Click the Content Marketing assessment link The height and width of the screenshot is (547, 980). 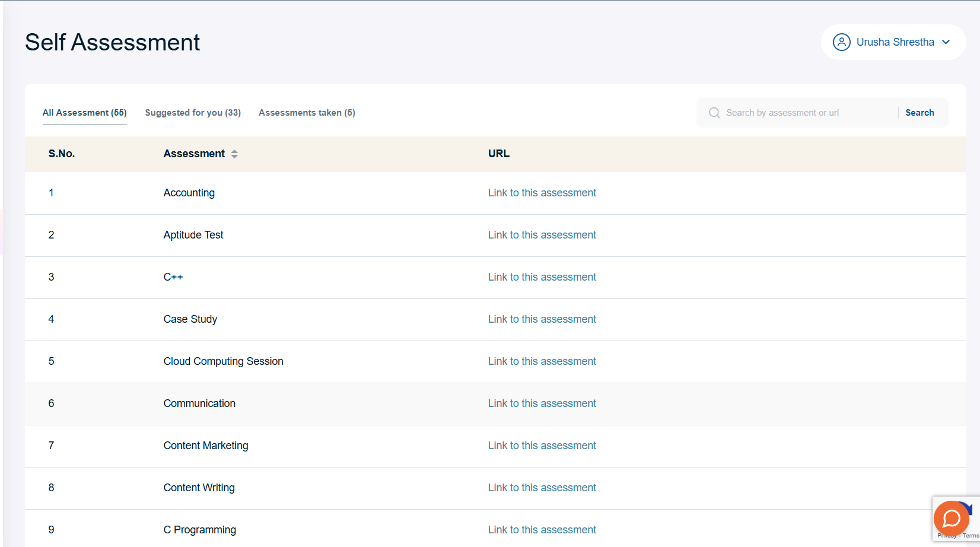pos(542,446)
